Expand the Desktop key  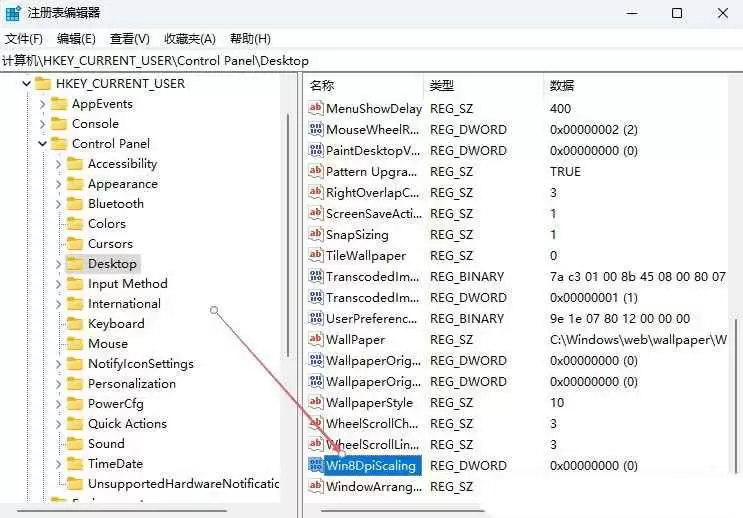tap(58, 264)
